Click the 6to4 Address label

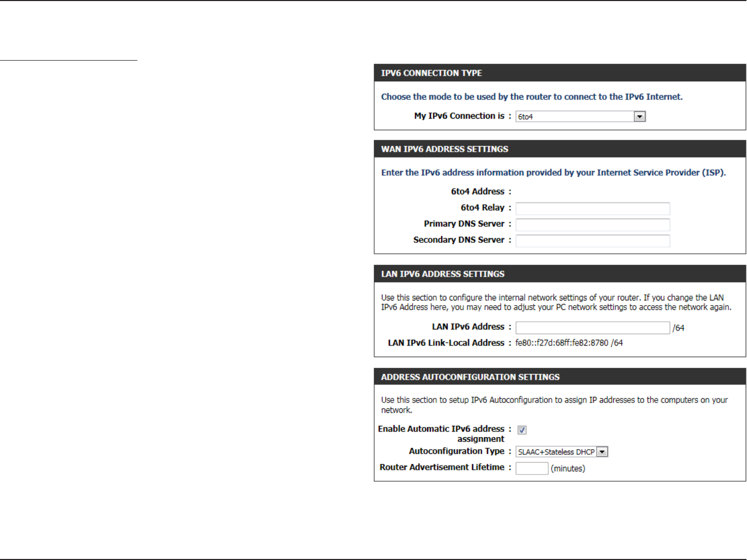(x=477, y=192)
